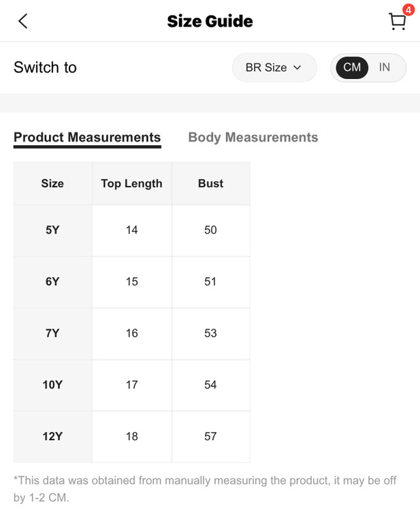Switch to the Body Measurements tab
The width and height of the screenshot is (420, 511).
(253, 137)
